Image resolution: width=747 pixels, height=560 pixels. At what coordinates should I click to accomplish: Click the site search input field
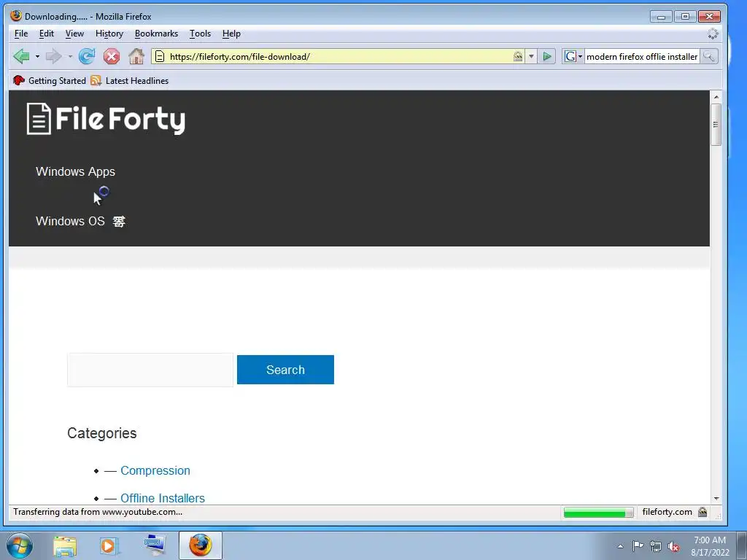tap(150, 370)
